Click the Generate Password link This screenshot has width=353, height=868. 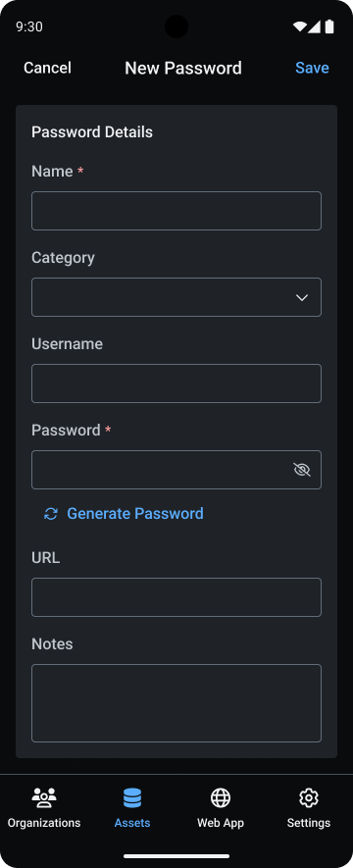pos(135,514)
